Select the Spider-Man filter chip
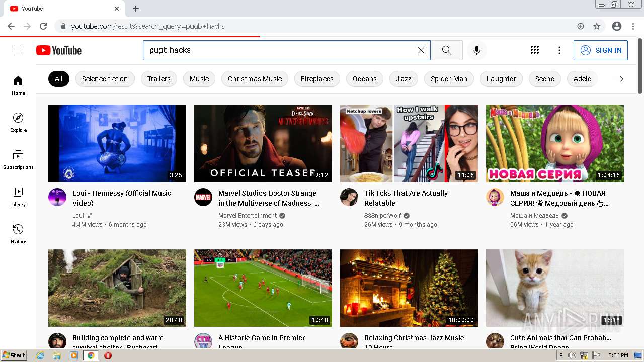This screenshot has height=362, width=644. (x=449, y=79)
